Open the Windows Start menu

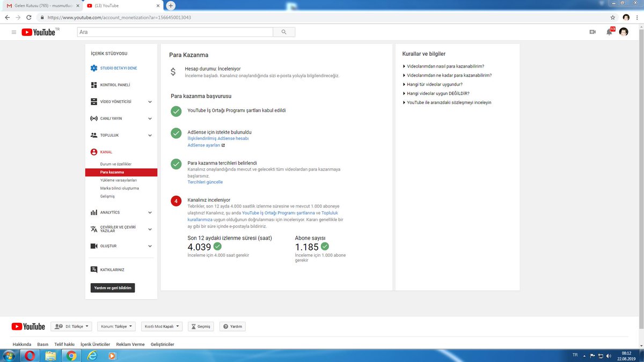click(x=9, y=356)
